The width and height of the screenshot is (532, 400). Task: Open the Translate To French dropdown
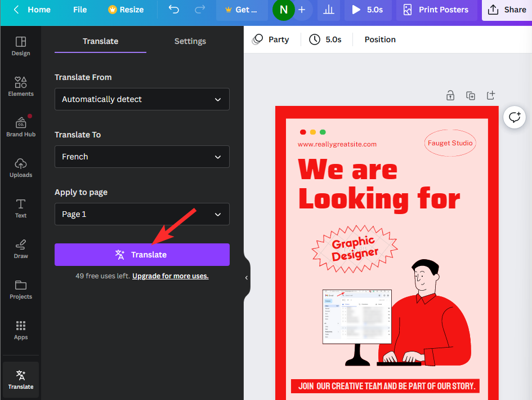click(142, 157)
